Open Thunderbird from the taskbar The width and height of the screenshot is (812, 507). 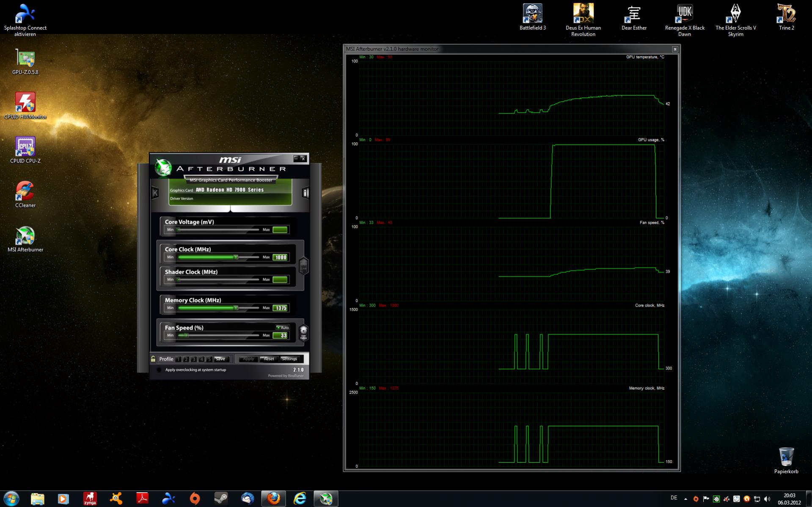(247, 499)
